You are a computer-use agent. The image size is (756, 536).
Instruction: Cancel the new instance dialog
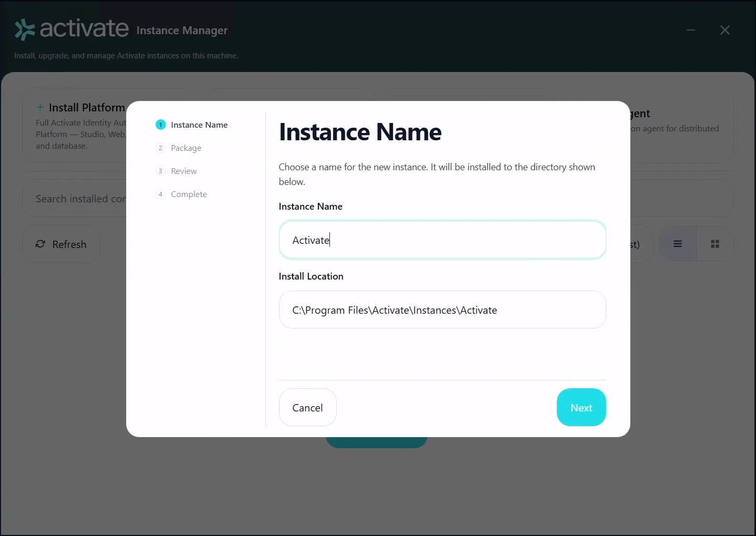pos(308,407)
